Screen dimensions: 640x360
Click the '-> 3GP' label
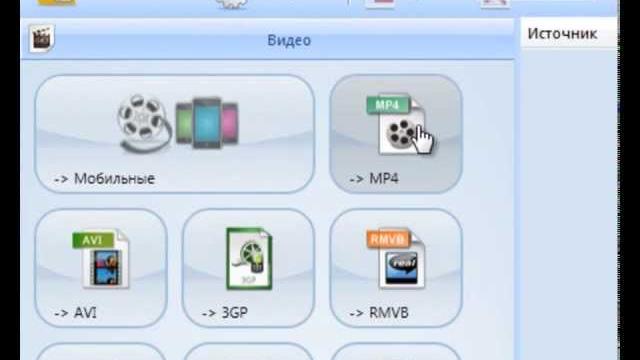224,313
